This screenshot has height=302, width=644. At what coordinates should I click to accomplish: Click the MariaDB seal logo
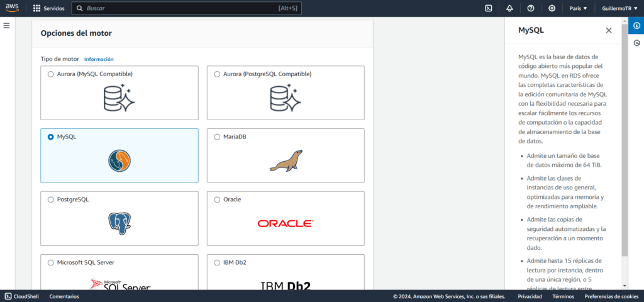tap(286, 160)
